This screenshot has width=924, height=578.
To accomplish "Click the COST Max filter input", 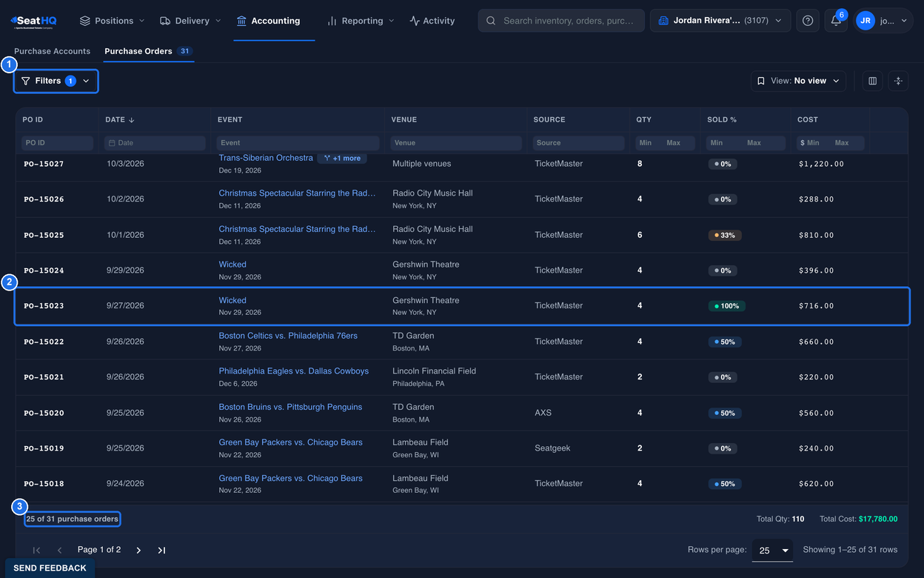I will pyautogui.click(x=846, y=143).
